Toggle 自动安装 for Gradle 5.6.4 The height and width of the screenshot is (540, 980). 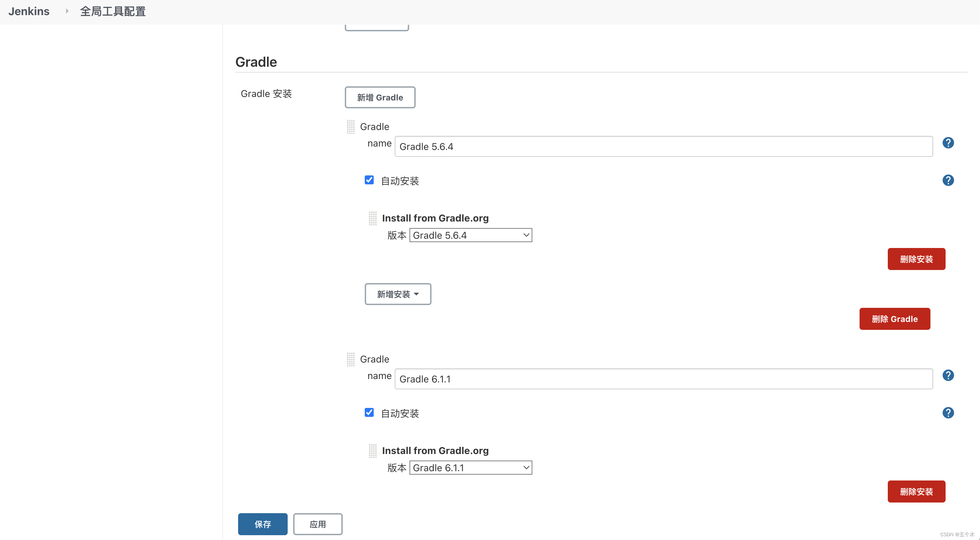[x=369, y=180]
